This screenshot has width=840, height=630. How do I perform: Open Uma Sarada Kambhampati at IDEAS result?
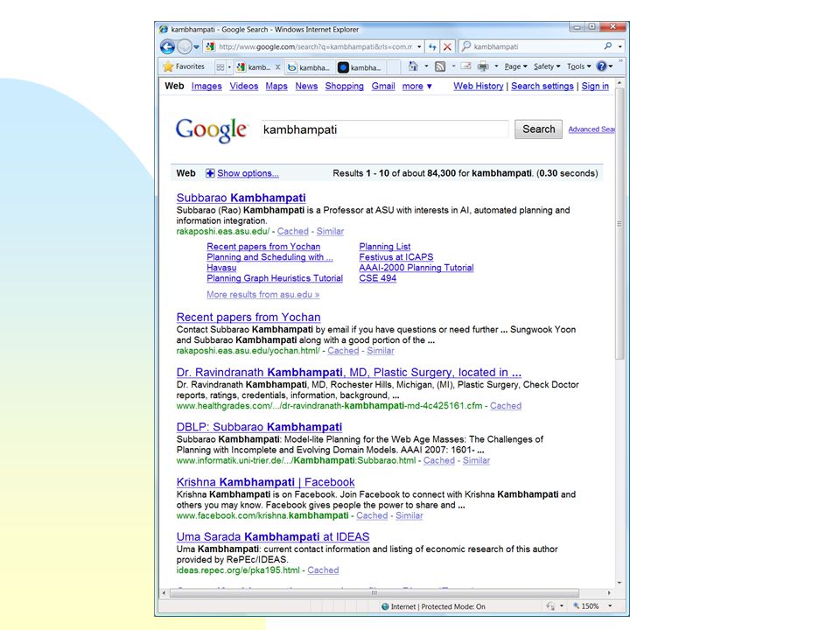pos(273,536)
